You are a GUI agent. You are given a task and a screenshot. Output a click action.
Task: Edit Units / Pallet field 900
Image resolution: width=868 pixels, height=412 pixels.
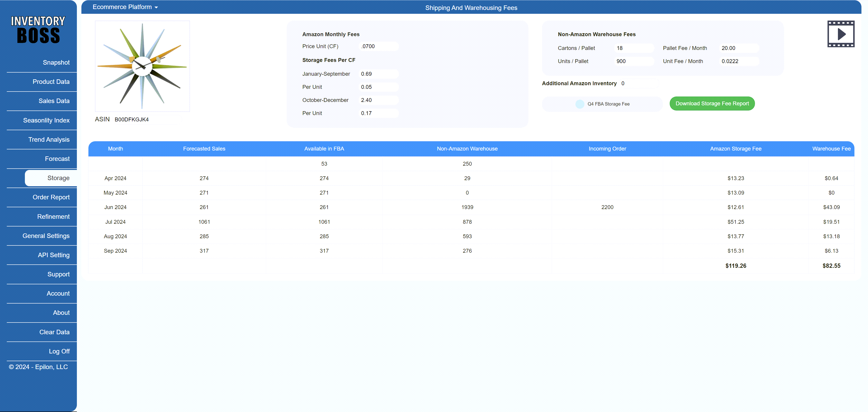(x=634, y=61)
